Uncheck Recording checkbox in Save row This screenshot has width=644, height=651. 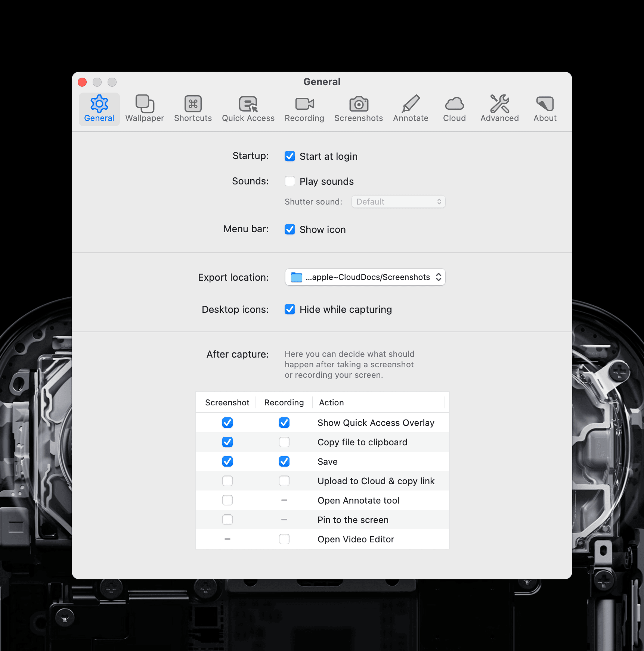[284, 461]
